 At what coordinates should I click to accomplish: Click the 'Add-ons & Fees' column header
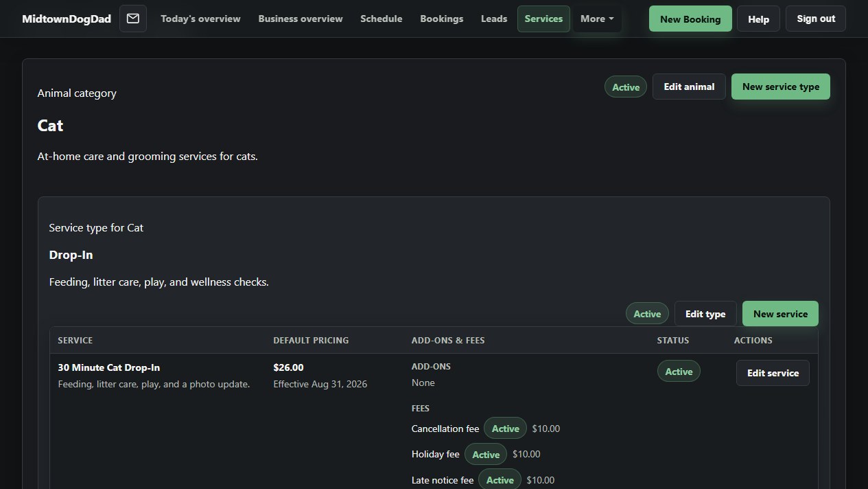(x=448, y=340)
